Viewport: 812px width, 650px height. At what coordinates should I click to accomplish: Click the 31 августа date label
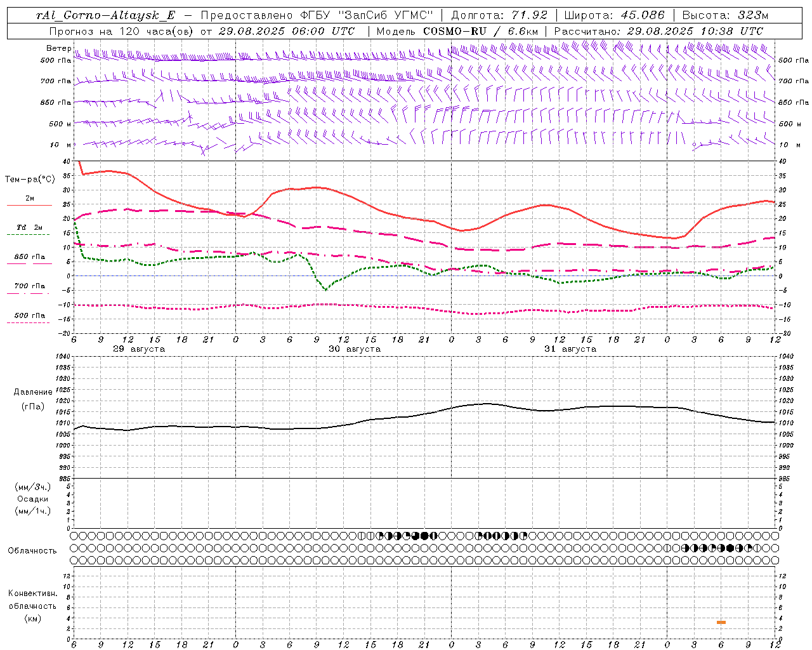(570, 349)
